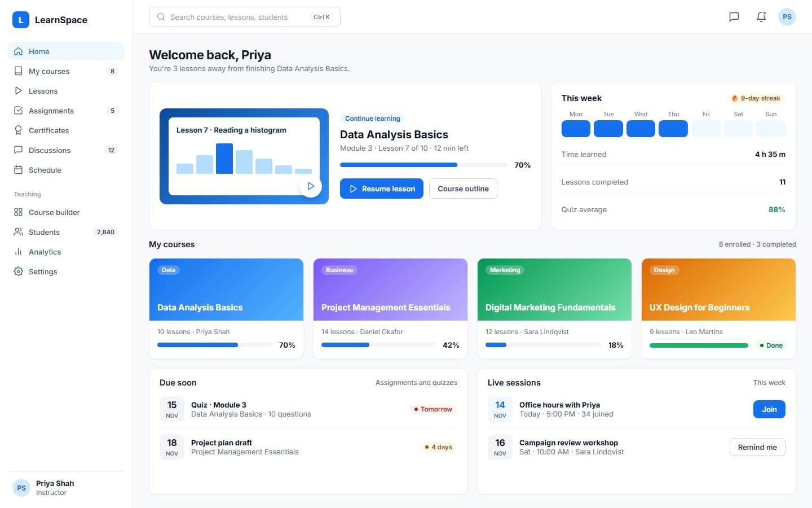Click the Settings gear icon
812x508 pixels.
point(19,271)
